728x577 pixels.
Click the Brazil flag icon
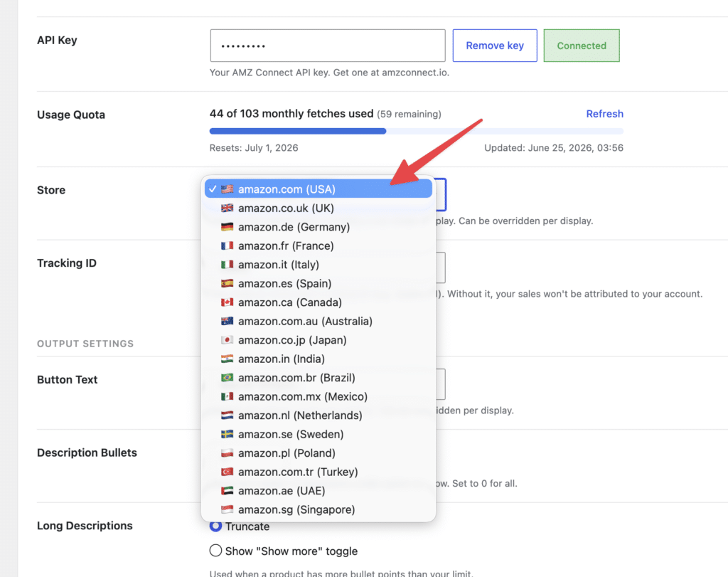point(227,378)
